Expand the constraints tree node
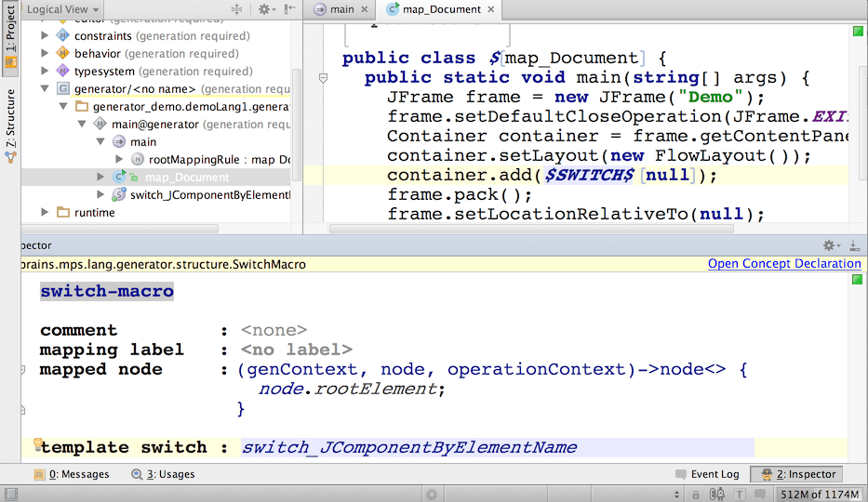The height and width of the screenshot is (502, 868). coord(45,35)
